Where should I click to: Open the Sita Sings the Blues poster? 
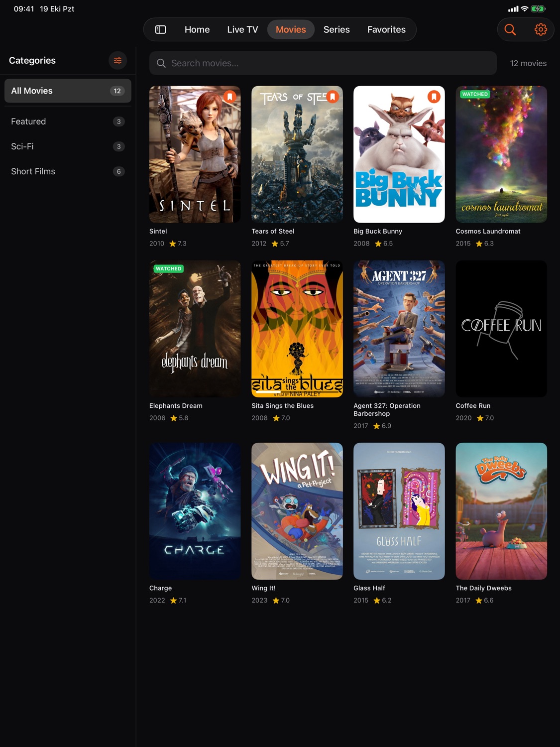point(297,329)
